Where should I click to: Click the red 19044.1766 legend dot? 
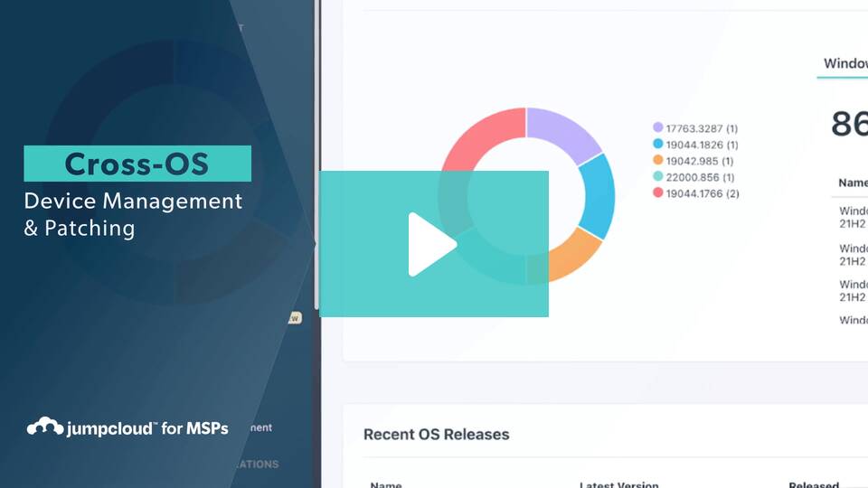657,193
